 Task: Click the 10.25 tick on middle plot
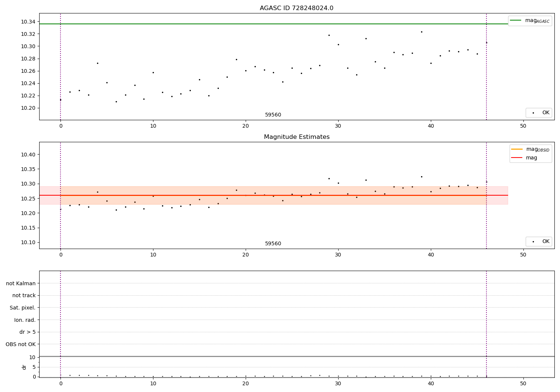tap(28, 199)
